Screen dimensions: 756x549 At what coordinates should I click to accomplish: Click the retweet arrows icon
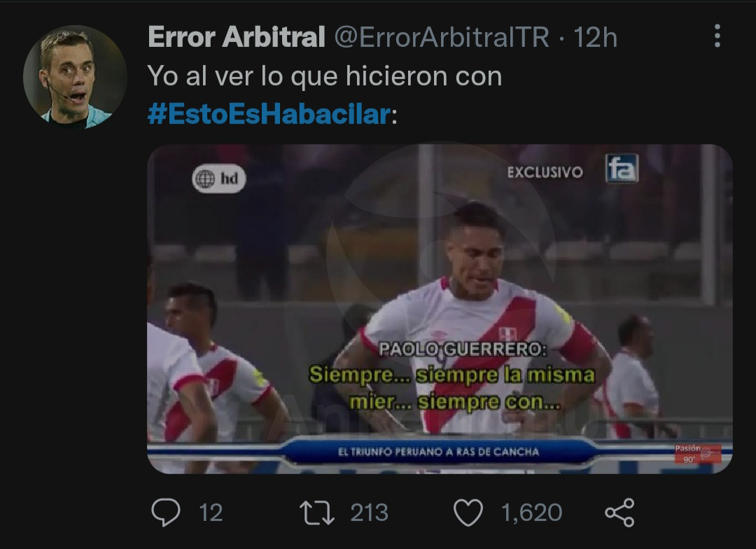[317, 513]
